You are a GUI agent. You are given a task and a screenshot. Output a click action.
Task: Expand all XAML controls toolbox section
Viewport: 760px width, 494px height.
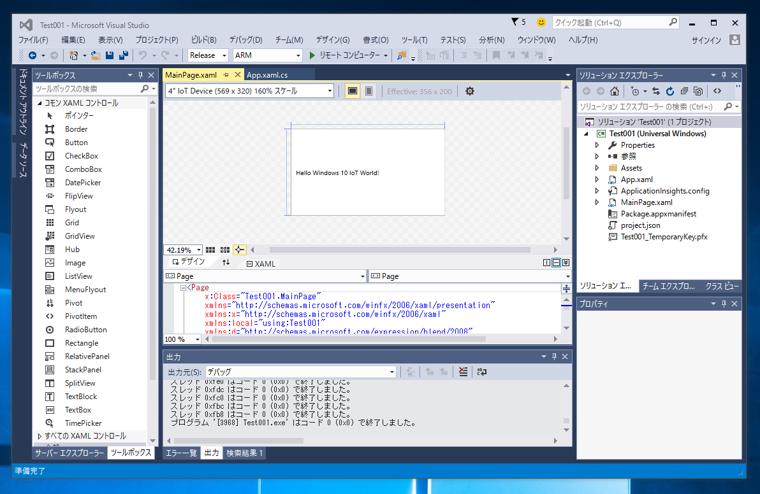pyautogui.click(x=40, y=436)
